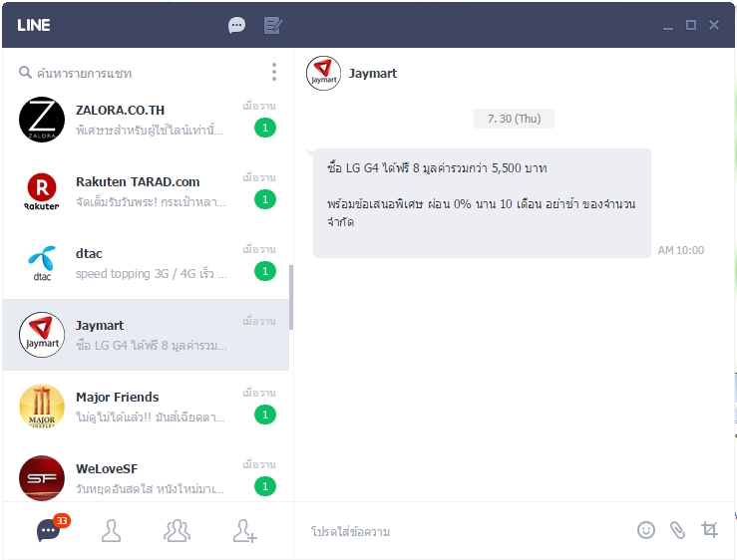The height and width of the screenshot is (560, 737).
Task: Open the Add Friends tab
Action: pos(245,531)
